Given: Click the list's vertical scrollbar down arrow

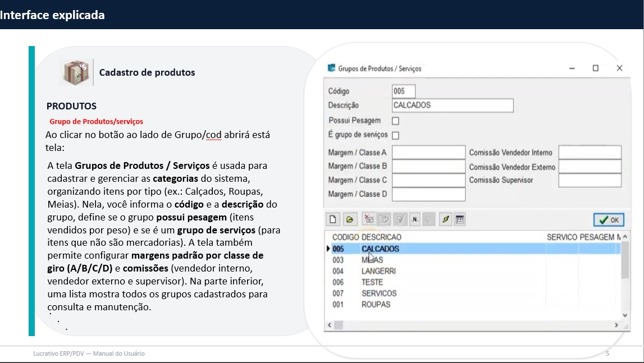Looking at the screenshot, I should click(625, 315).
